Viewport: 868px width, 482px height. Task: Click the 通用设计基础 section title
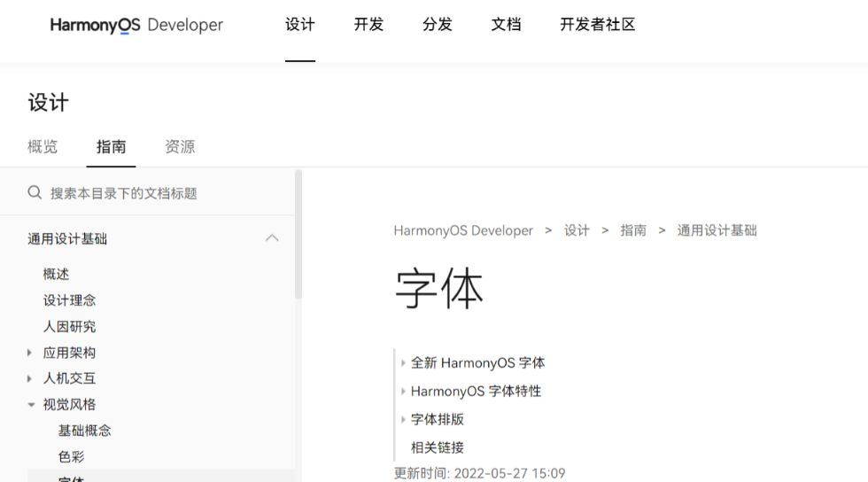pyautogui.click(x=67, y=238)
